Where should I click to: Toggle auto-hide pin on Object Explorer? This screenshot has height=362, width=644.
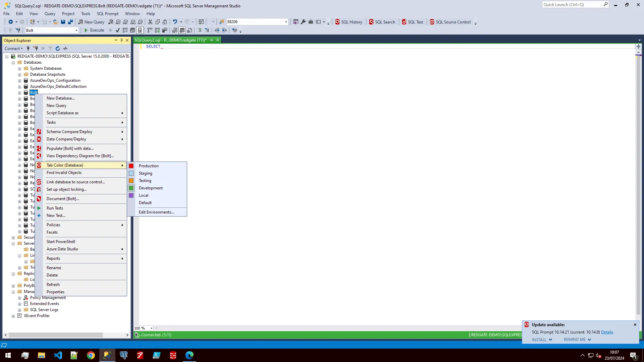coord(121,40)
